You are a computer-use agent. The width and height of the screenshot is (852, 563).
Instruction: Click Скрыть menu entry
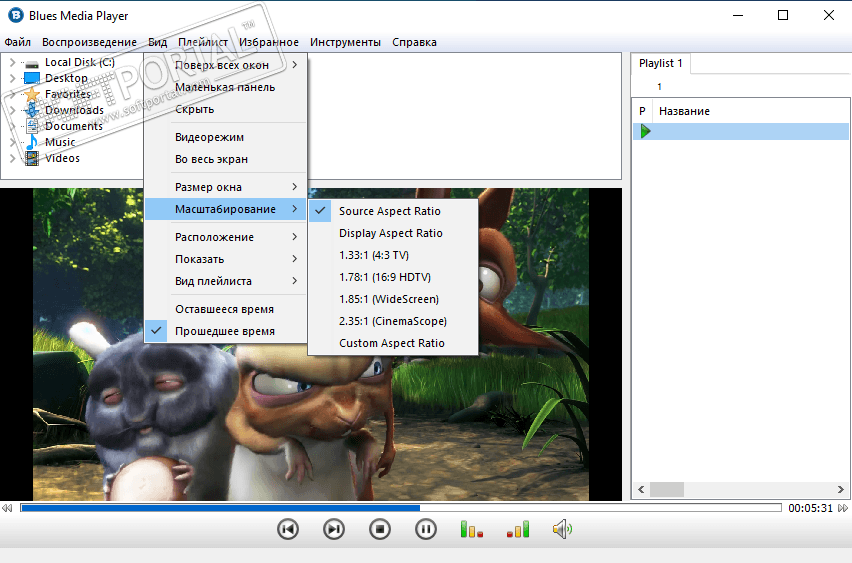point(225,109)
